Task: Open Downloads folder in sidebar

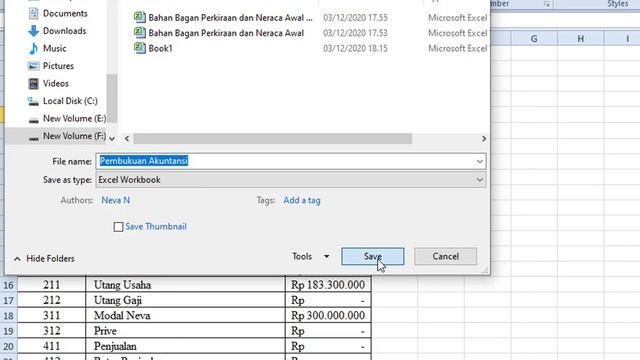Action: pyautogui.click(x=64, y=31)
